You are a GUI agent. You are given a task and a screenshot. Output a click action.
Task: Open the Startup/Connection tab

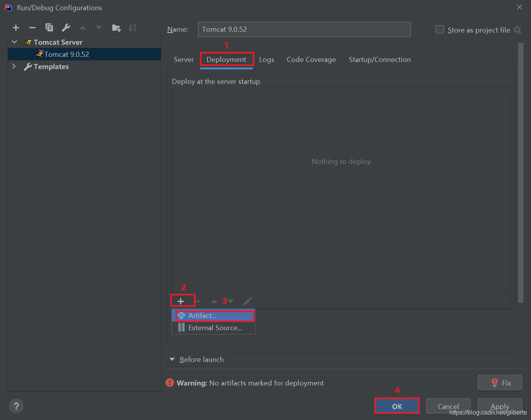point(380,60)
